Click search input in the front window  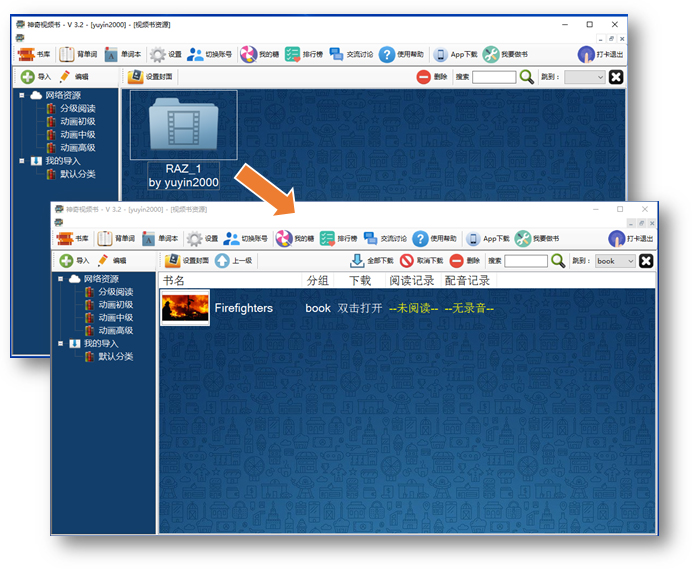(526, 261)
